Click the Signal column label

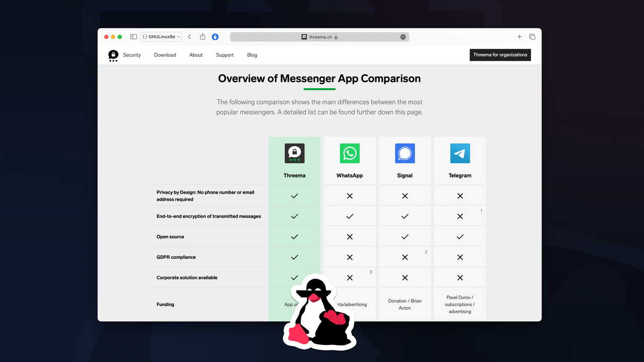pos(405,175)
